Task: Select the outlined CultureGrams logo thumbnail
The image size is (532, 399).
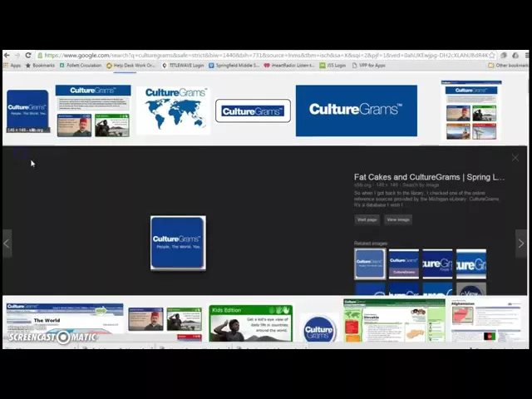Action: coord(253,111)
